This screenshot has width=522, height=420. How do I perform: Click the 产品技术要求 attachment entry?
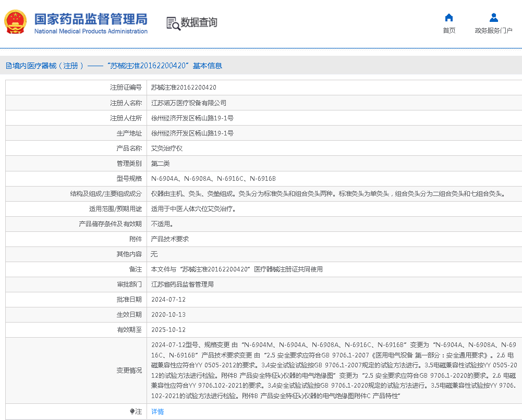[169, 239]
